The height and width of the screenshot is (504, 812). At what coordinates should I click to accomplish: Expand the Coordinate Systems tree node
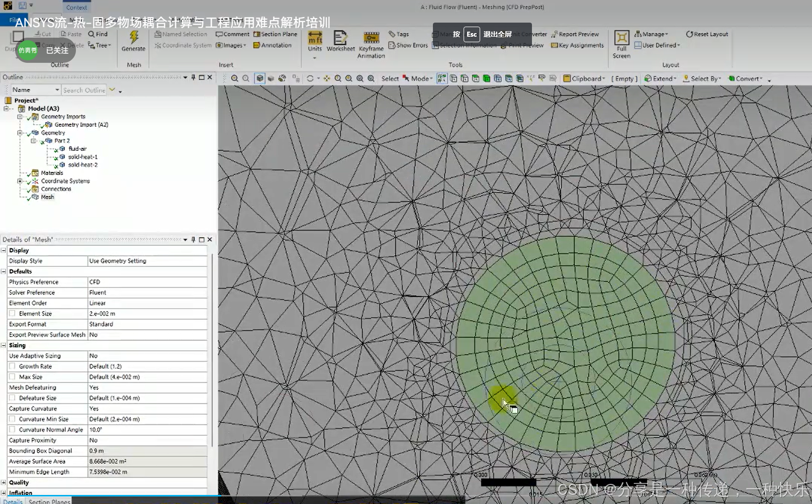pos(20,181)
